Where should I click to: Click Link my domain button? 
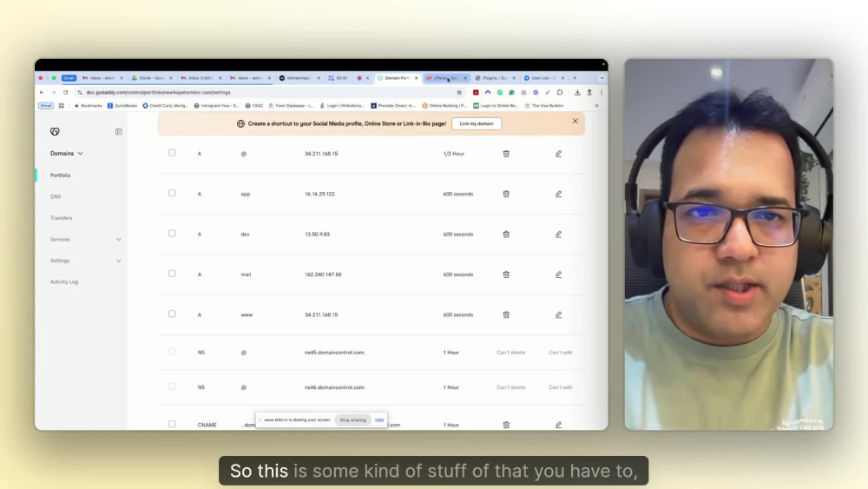pyautogui.click(x=476, y=123)
